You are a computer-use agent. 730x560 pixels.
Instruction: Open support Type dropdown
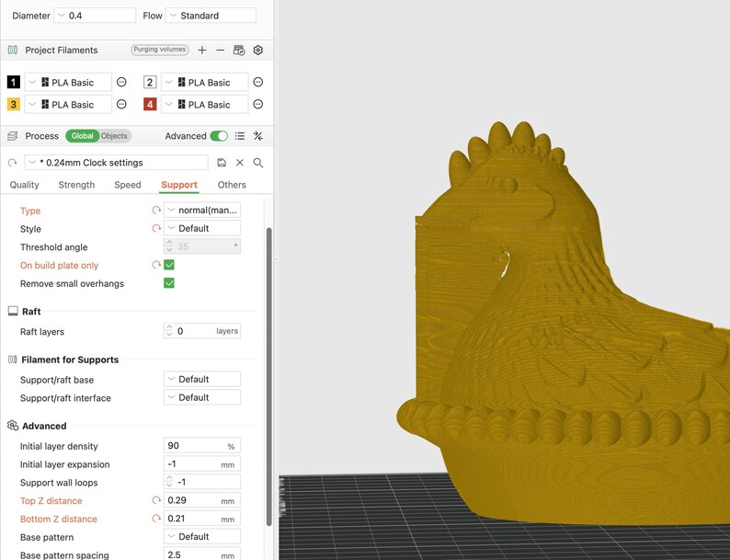(x=202, y=211)
